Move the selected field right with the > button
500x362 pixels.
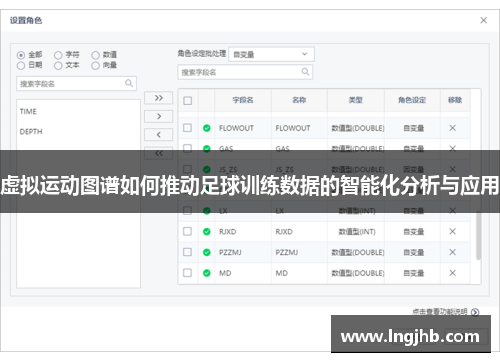(x=159, y=116)
